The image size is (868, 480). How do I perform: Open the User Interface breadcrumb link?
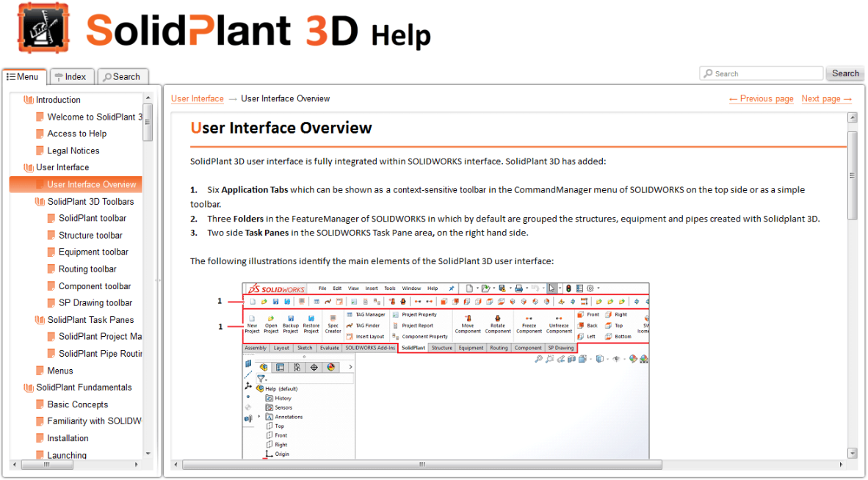coord(197,98)
